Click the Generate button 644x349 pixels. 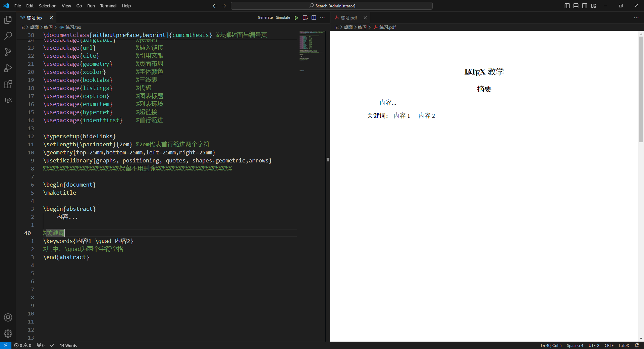click(265, 18)
